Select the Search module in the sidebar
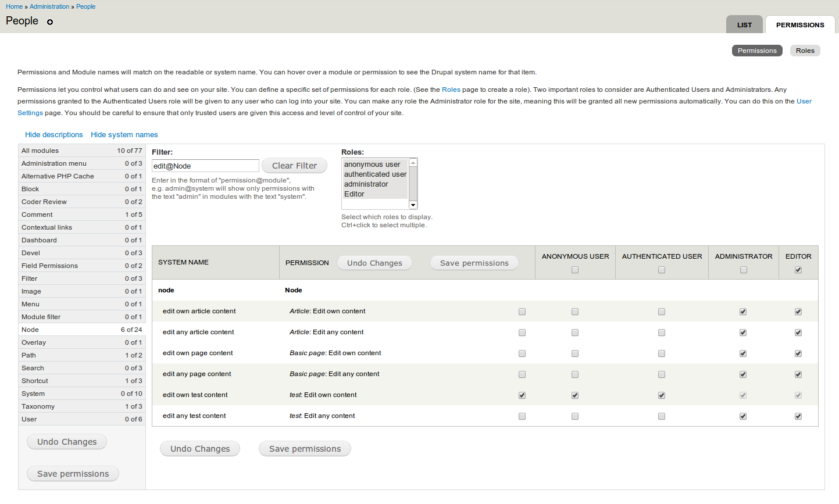This screenshot has height=504, width=839. tap(82, 368)
